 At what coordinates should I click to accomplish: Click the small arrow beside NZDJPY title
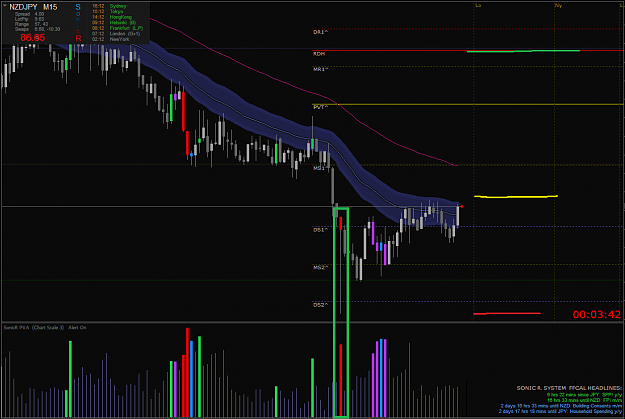point(5,6)
